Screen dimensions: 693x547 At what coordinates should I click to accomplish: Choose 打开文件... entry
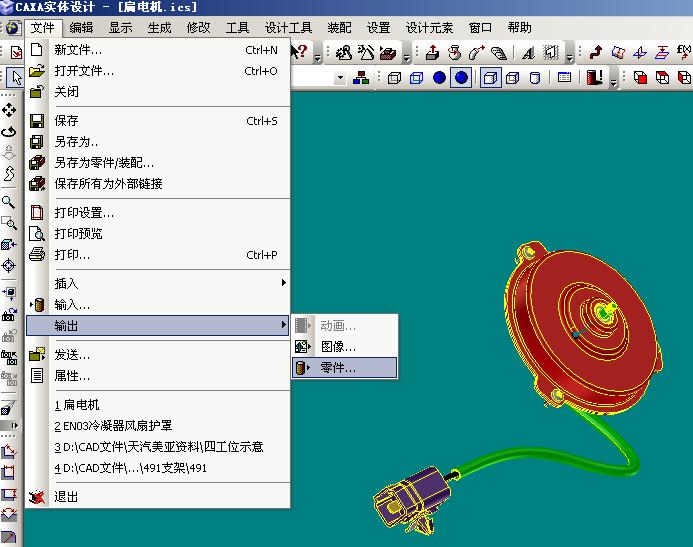pos(157,71)
